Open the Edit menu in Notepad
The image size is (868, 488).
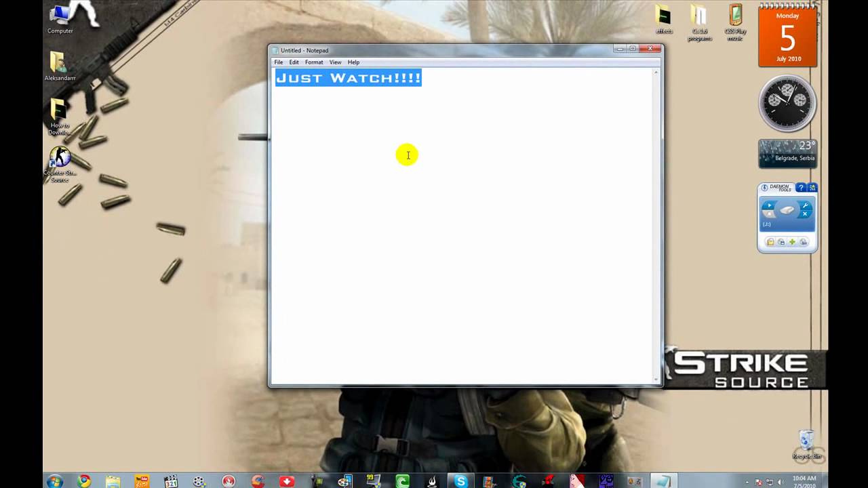(x=294, y=62)
